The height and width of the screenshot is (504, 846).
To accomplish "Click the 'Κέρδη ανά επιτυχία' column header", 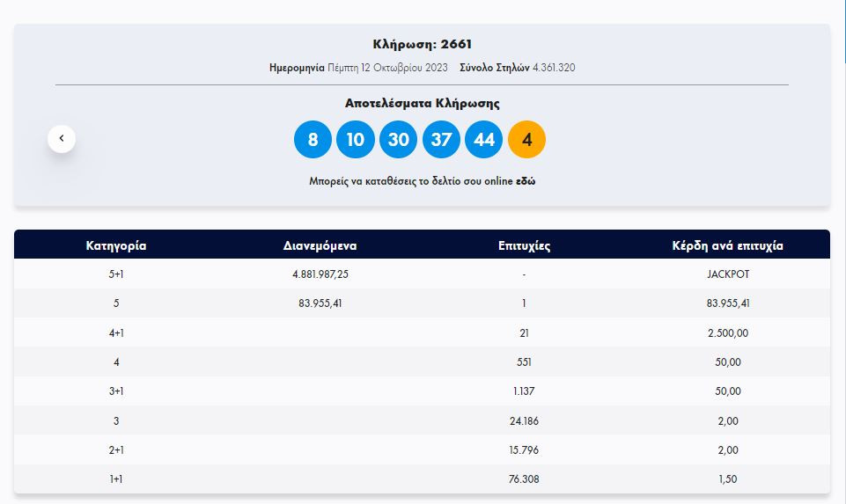I will (x=727, y=245).
